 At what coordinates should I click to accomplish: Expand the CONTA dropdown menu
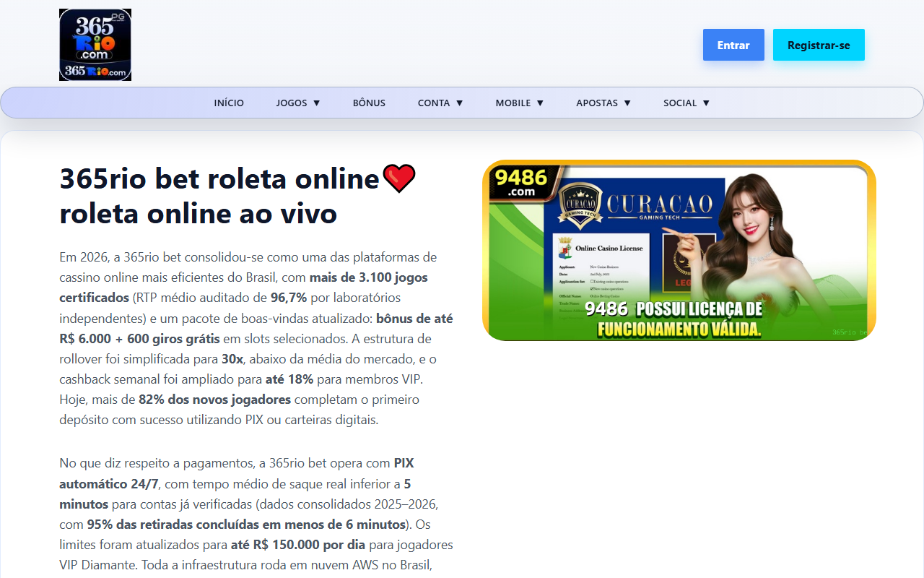point(440,103)
